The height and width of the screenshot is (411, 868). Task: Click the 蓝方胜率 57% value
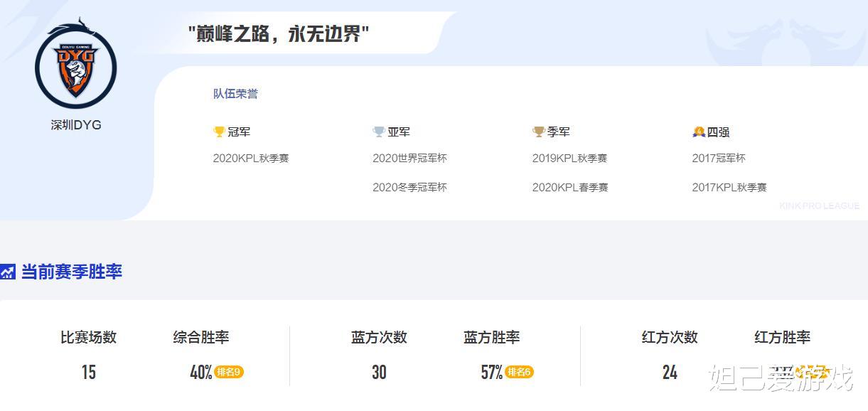491,372
